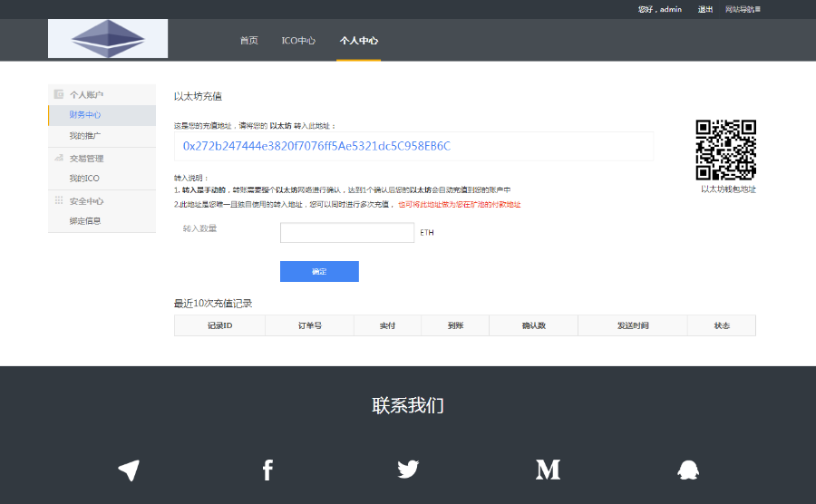816x504 pixels.
Task: Click the 订单号 column header
Action: [310, 325]
